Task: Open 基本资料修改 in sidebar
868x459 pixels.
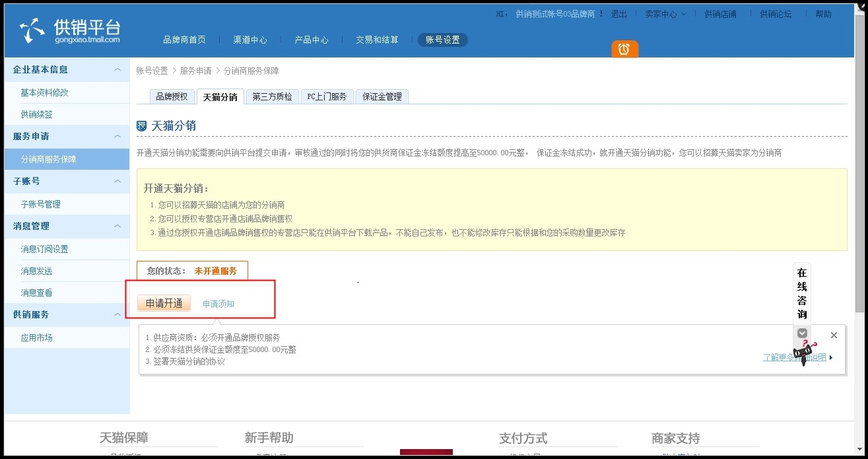Action: click(45, 92)
